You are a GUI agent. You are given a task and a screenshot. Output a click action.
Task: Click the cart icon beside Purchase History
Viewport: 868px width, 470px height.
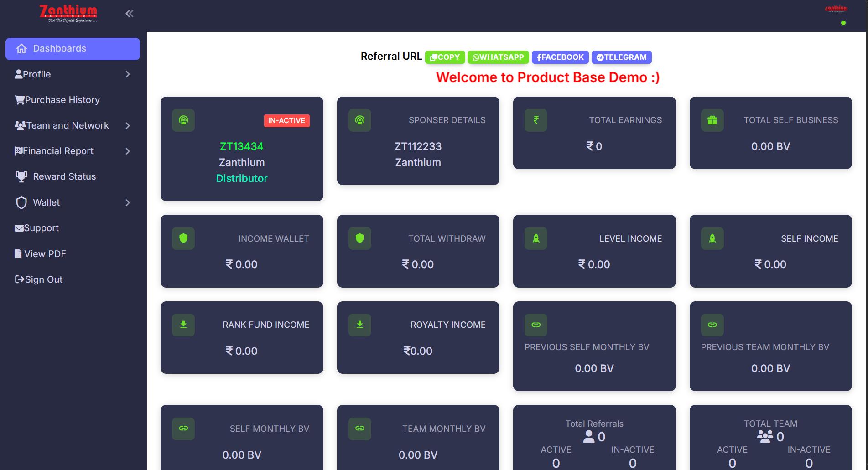tap(20, 100)
